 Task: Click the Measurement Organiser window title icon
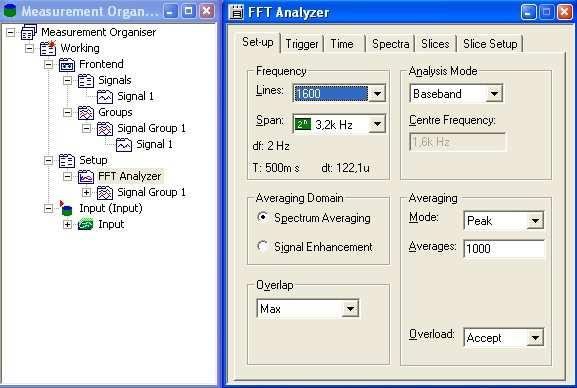pyautogui.click(x=10, y=11)
